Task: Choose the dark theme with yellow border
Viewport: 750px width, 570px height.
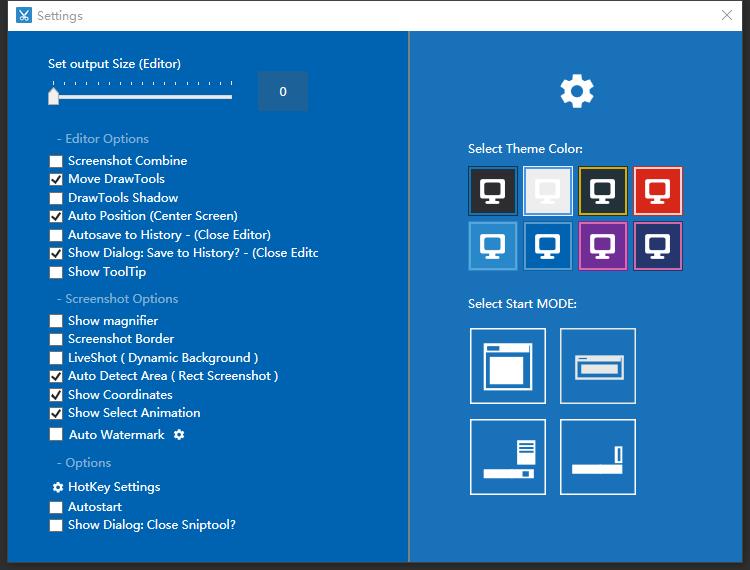Action: point(603,191)
